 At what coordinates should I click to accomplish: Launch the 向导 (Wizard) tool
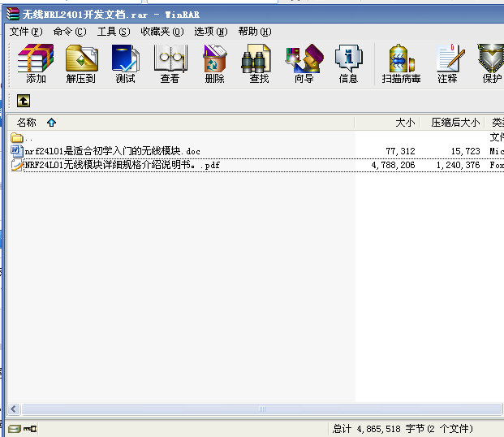pyautogui.click(x=304, y=63)
